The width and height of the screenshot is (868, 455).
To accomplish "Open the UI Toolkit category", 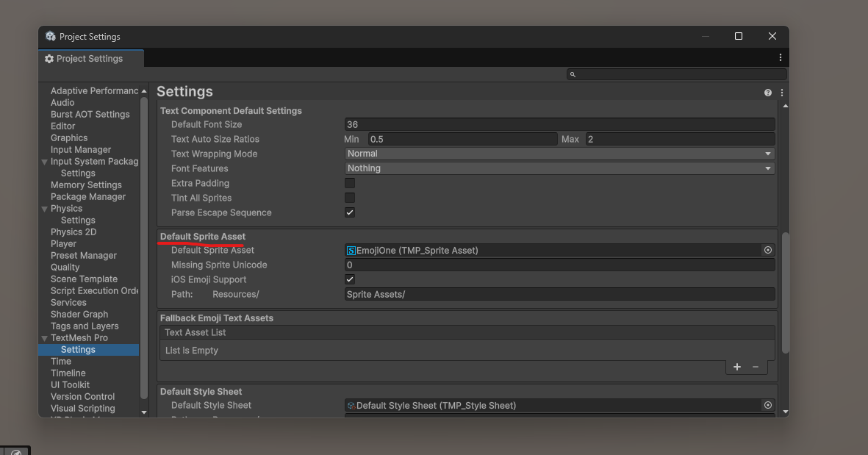I will coord(71,384).
